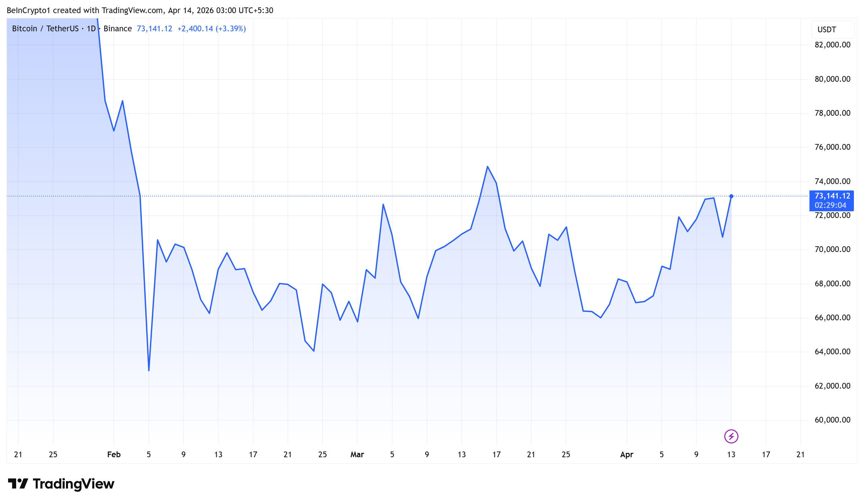
Task: Click the TradingView logo at bottom left
Action: point(61,483)
